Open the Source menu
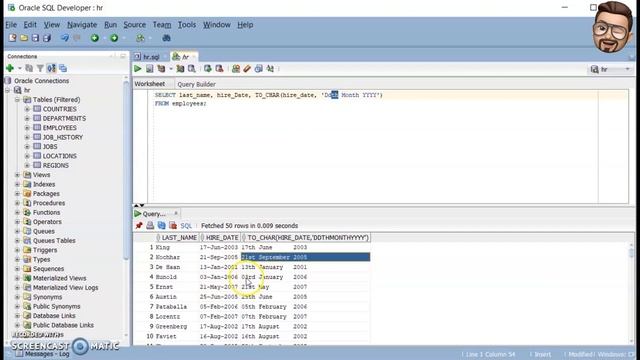The height and width of the screenshot is (360, 640). [135, 25]
